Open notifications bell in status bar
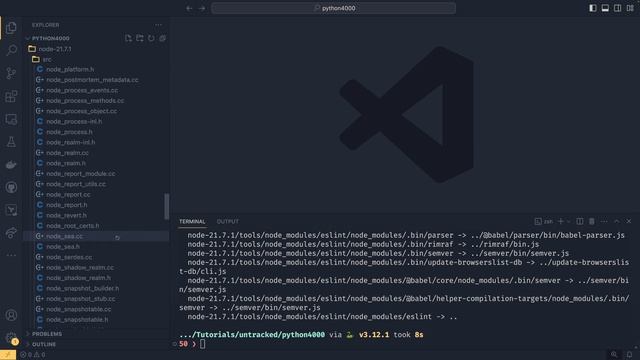 pyautogui.click(x=629, y=355)
